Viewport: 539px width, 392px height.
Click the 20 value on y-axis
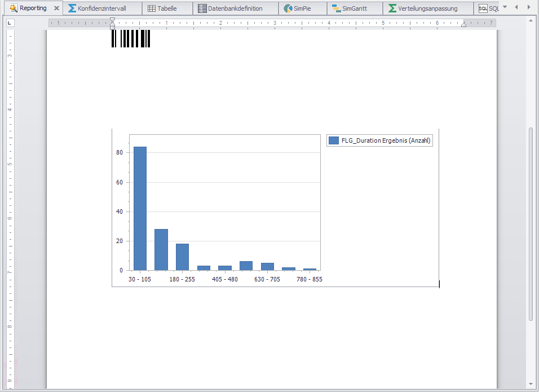pyautogui.click(x=120, y=241)
